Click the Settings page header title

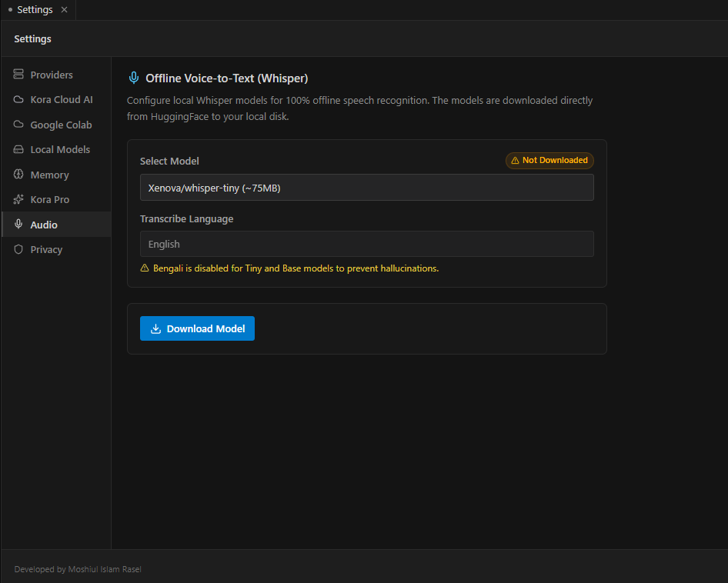pyautogui.click(x=32, y=39)
